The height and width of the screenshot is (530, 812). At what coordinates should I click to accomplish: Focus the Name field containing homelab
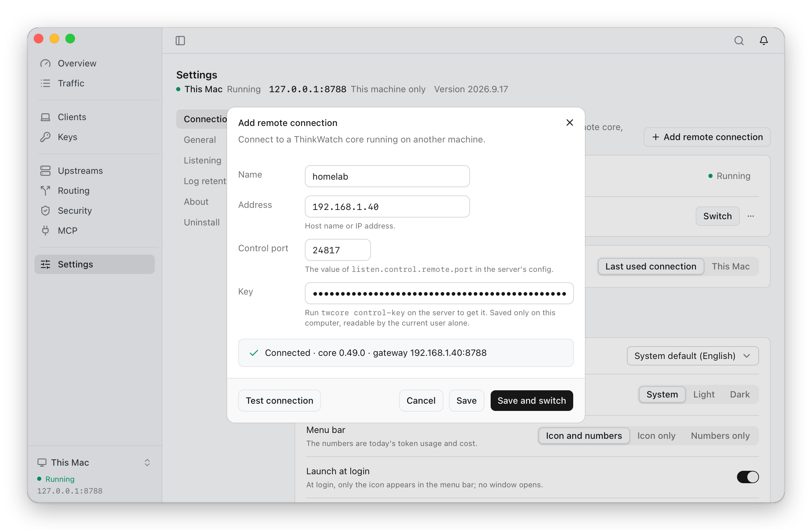(387, 176)
